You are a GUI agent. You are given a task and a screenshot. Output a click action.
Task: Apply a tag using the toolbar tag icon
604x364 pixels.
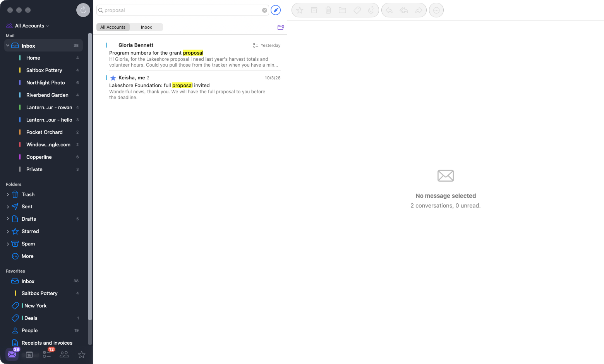pyautogui.click(x=357, y=10)
